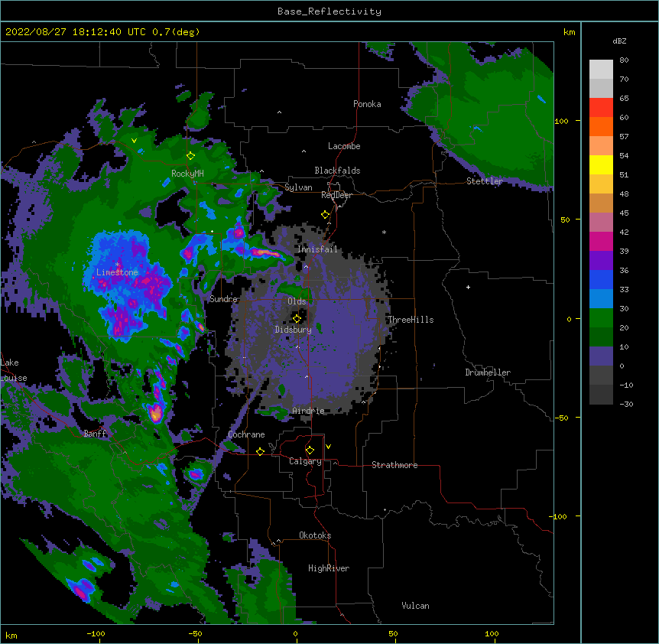659x644 pixels.
Task: Click the Vulcan label
Action: click(415, 606)
